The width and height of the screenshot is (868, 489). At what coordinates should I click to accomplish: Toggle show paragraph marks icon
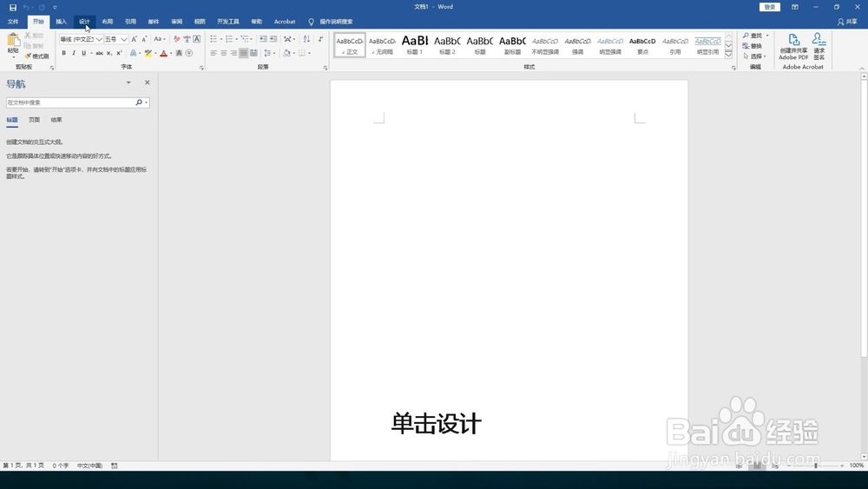(x=320, y=39)
